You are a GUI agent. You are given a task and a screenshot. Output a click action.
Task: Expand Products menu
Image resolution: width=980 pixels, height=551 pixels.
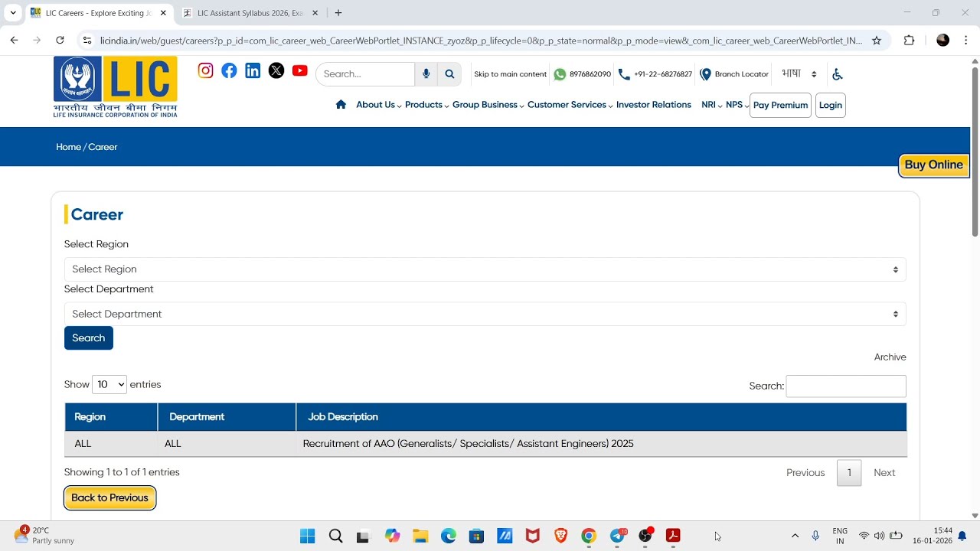pos(426,105)
